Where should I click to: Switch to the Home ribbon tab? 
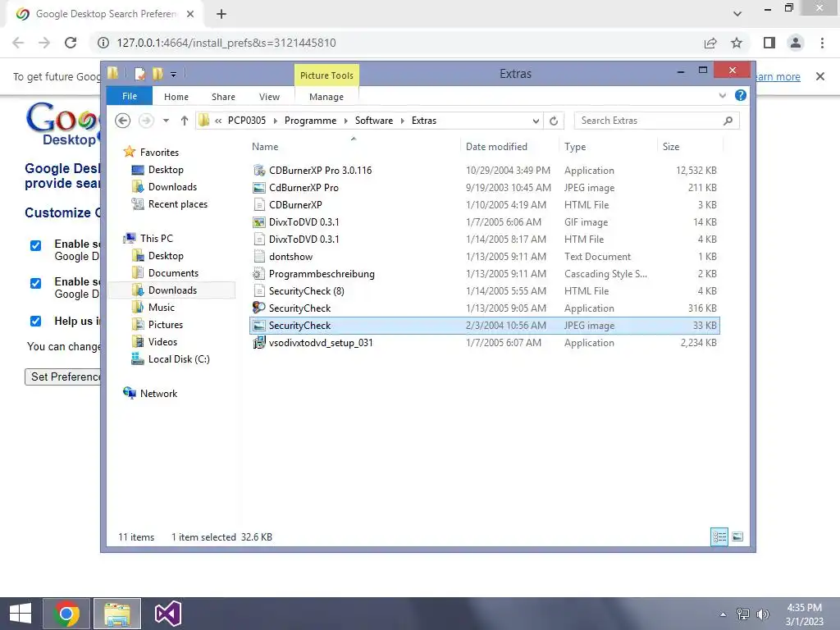pyautogui.click(x=176, y=97)
